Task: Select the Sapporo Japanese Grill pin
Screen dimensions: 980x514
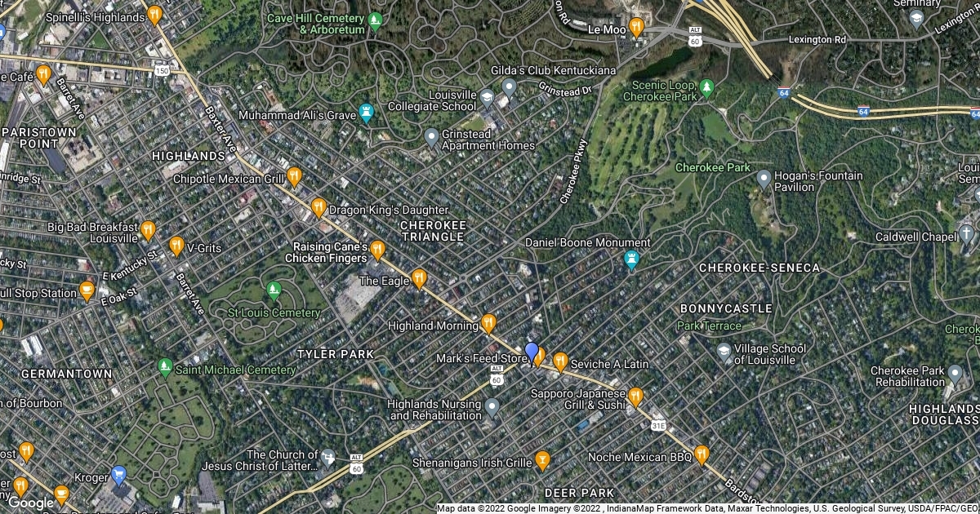Action: tap(635, 397)
